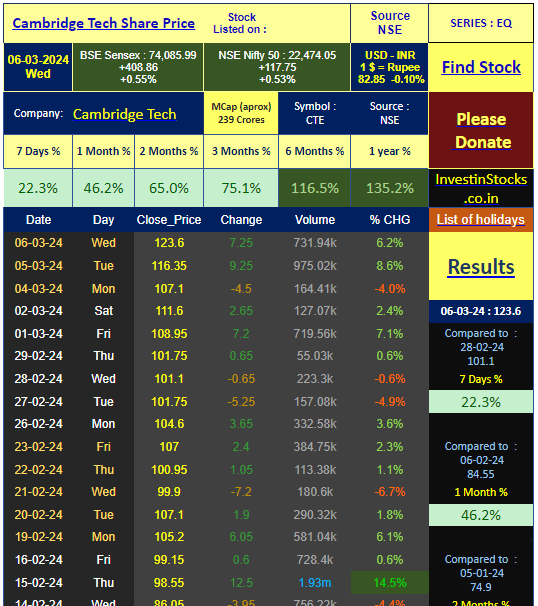Click the 1.93m volume value

[x=315, y=583]
